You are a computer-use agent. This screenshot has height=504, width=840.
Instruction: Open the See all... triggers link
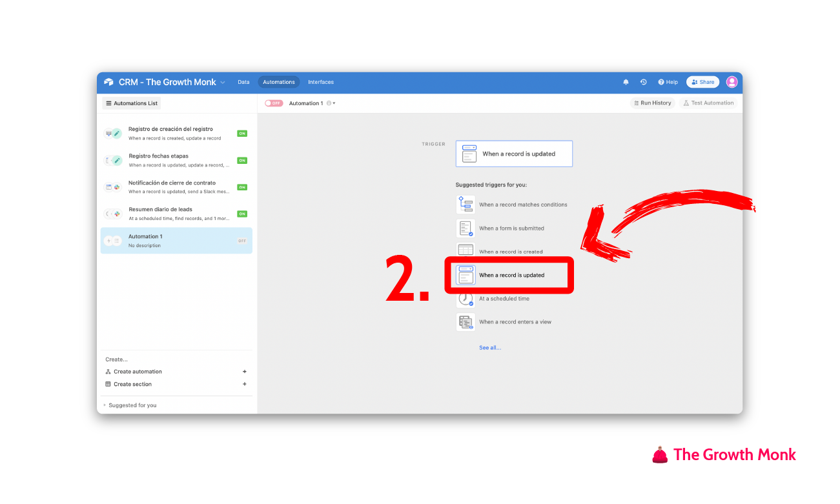tap(490, 348)
